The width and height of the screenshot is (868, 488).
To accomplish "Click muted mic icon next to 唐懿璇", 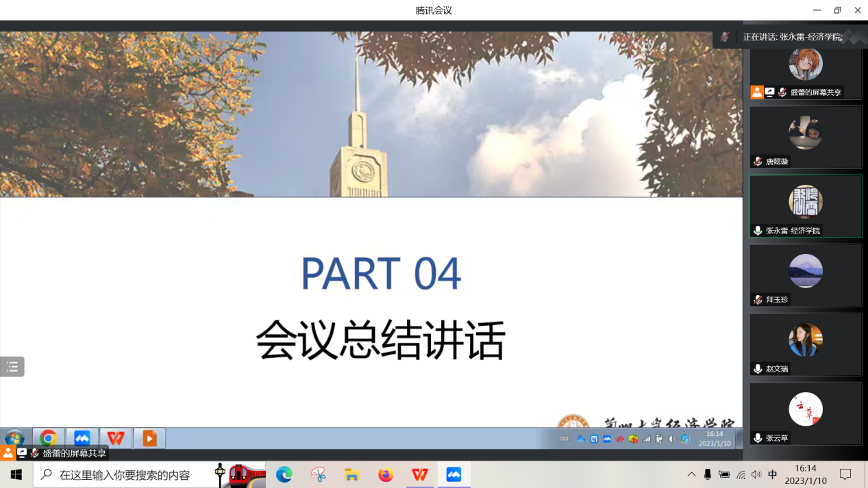I will point(758,162).
